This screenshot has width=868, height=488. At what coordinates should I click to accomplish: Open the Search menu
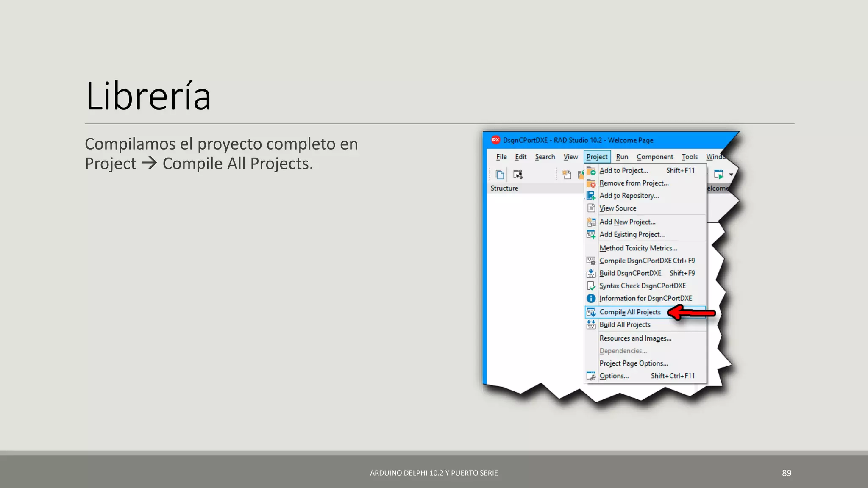click(x=545, y=157)
